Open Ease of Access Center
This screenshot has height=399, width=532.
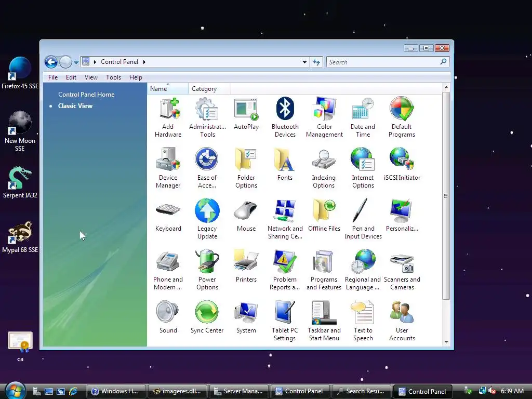(207, 168)
